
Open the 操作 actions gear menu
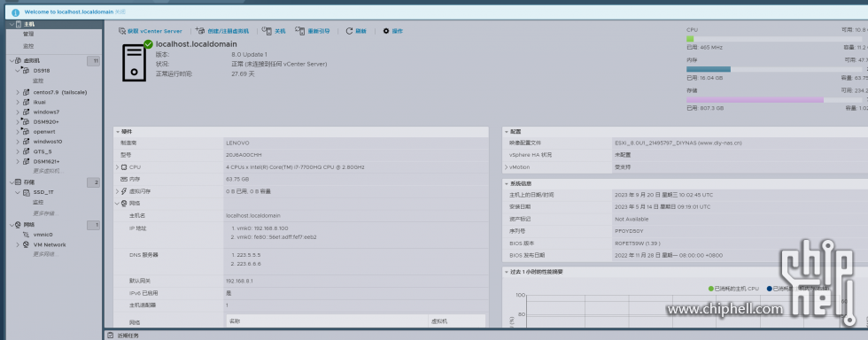click(x=393, y=31)
